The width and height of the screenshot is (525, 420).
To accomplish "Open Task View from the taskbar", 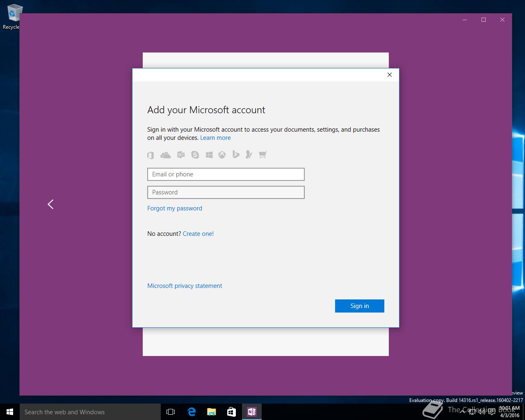I will pos(171,412).
